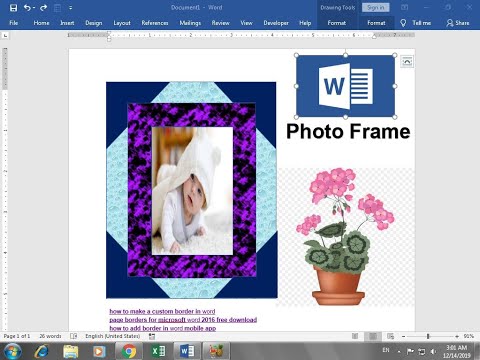Open the File tab
480x360 pixels.
[14, 23]
